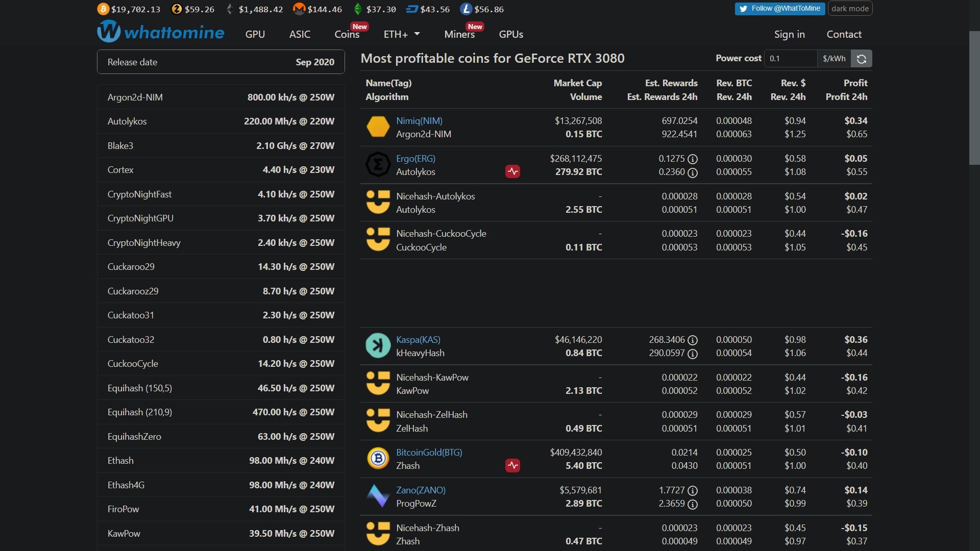Click the Dash price ticker icon
Image resolution: width=980 pixels, height=551 pixels.
tap(411, 9)
